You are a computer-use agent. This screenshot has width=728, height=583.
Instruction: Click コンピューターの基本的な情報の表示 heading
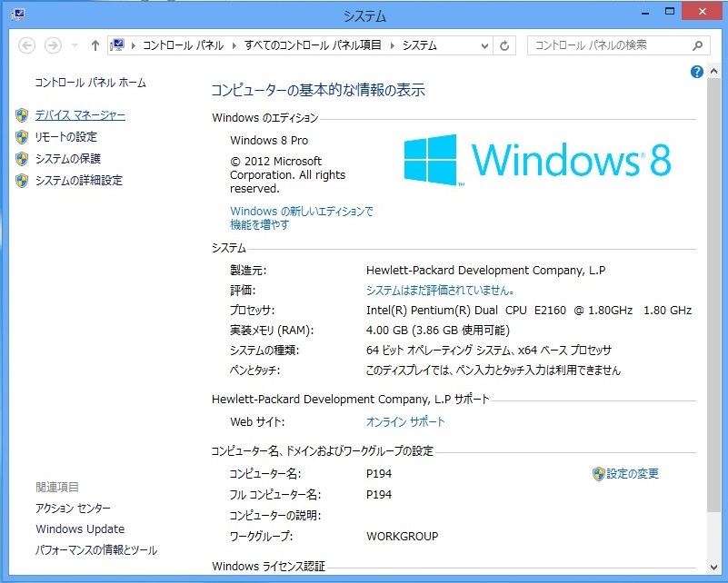point(318,90)
